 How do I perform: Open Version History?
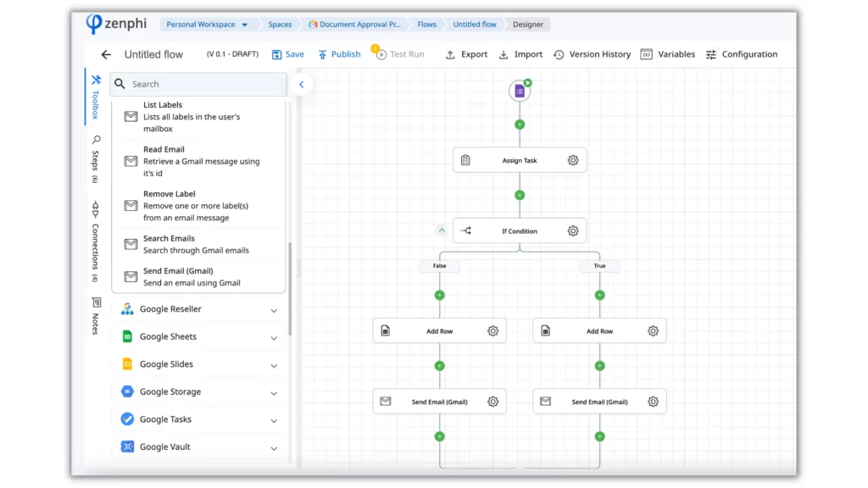pyautogui.click(x=593, y=54)
